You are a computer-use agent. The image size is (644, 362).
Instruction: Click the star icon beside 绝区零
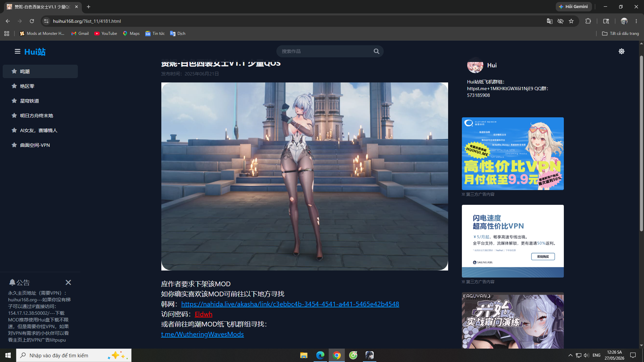pyautogui.click(x=14, y=86)
